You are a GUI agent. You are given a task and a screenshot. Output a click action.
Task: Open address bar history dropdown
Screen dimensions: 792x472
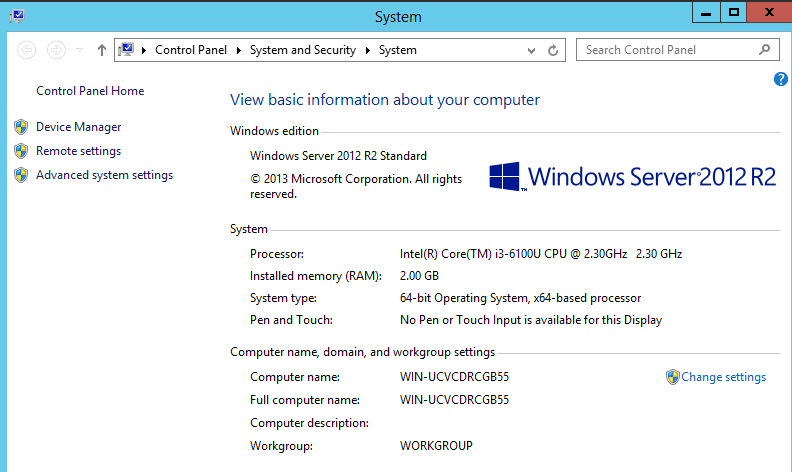click(531, 51)
